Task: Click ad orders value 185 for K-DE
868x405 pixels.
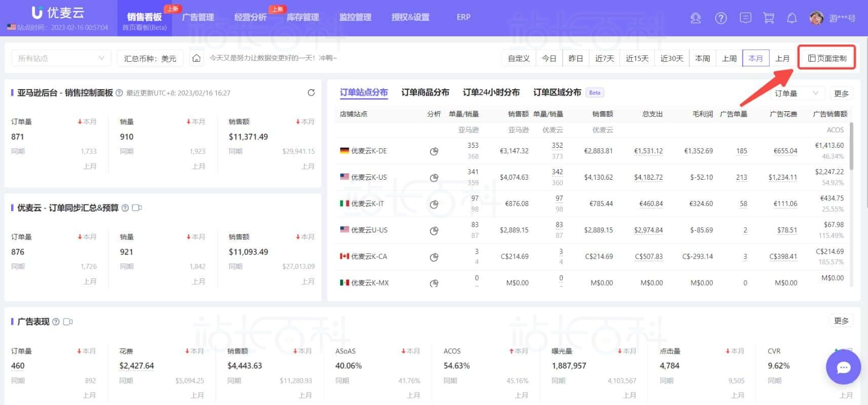Action: click(x=741, y=151)
